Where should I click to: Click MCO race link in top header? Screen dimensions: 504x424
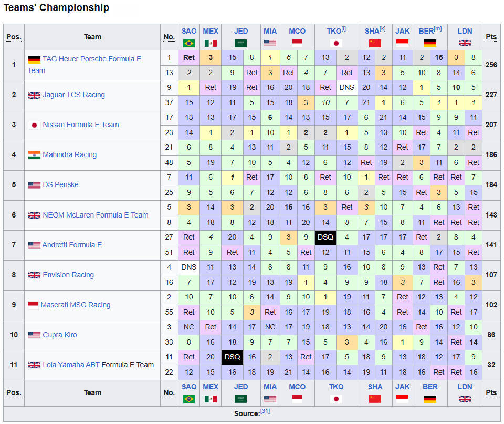coord(297,31)
